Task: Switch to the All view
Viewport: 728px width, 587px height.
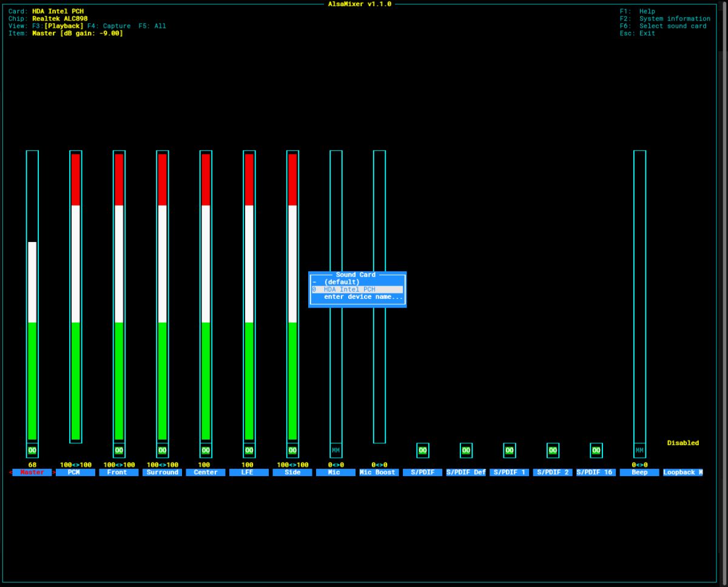Action: click(152, 26)
